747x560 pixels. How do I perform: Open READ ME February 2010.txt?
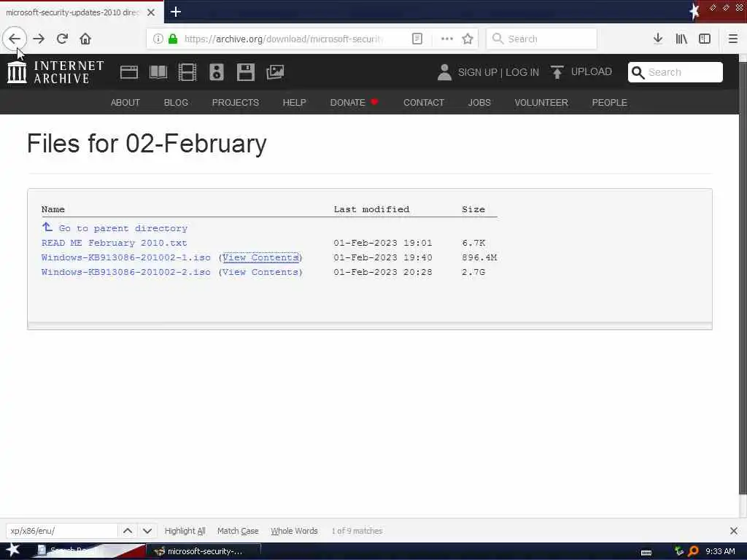tap(115, 243)
